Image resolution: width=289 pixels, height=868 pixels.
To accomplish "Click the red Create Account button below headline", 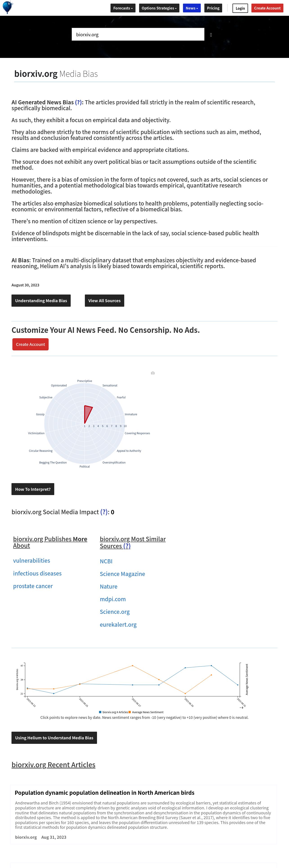I will click(x=30, y=344).
